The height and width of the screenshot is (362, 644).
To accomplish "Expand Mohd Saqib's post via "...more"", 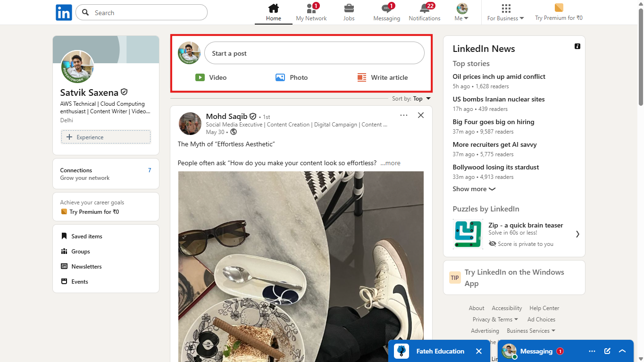I will tap(390, 163).
